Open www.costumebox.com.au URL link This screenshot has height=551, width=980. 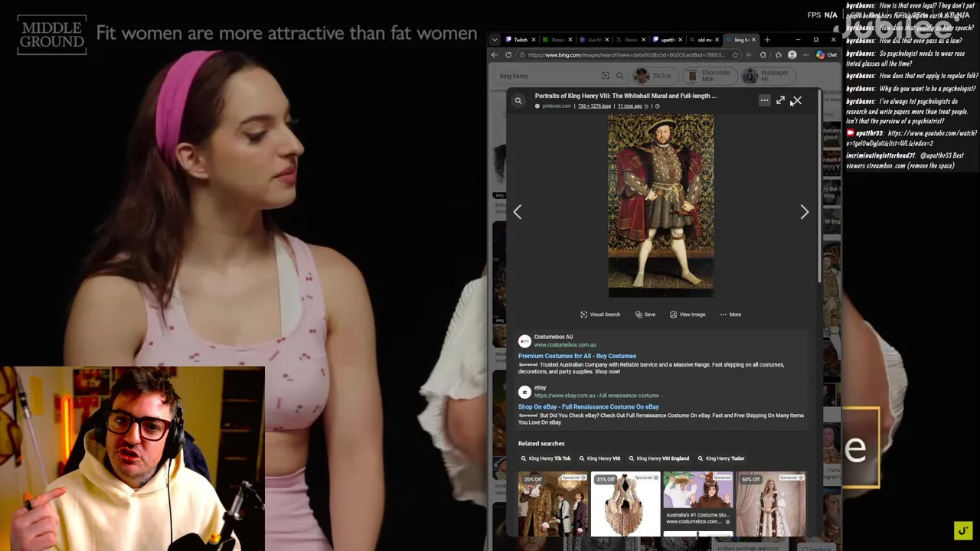pyautogui.click(x=565, y=345)
